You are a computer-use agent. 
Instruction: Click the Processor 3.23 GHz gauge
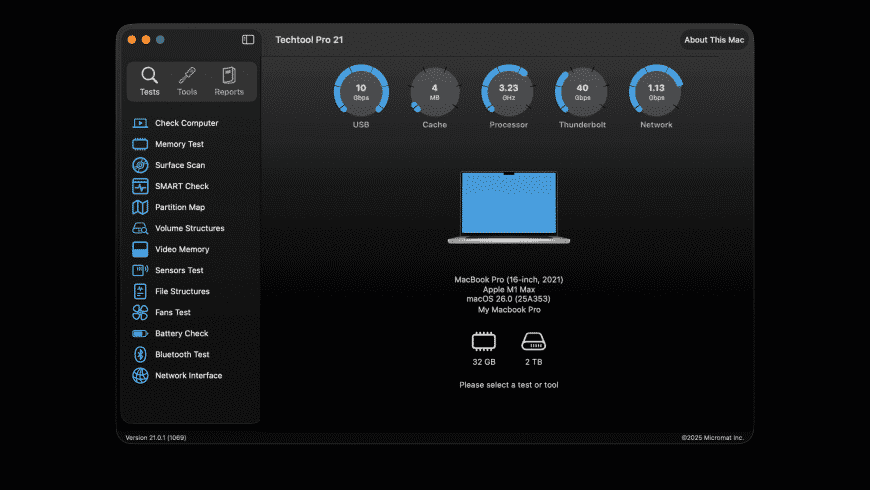(508, 92)
